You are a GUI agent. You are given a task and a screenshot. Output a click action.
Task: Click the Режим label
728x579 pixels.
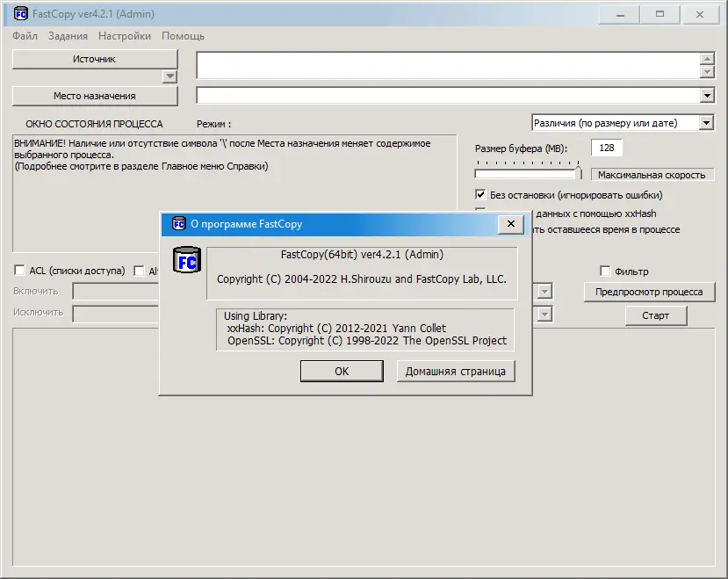(213, 124)
